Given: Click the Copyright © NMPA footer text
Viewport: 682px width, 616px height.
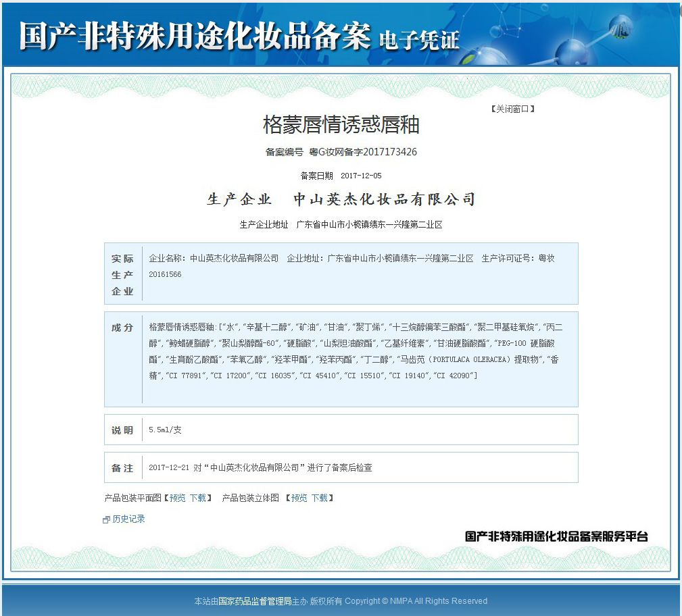Looking at the screenshot, I should point(416,600).
